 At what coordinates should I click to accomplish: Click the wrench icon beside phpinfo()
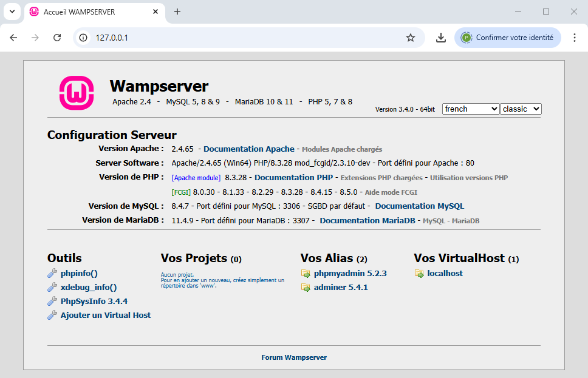[52, 274]
